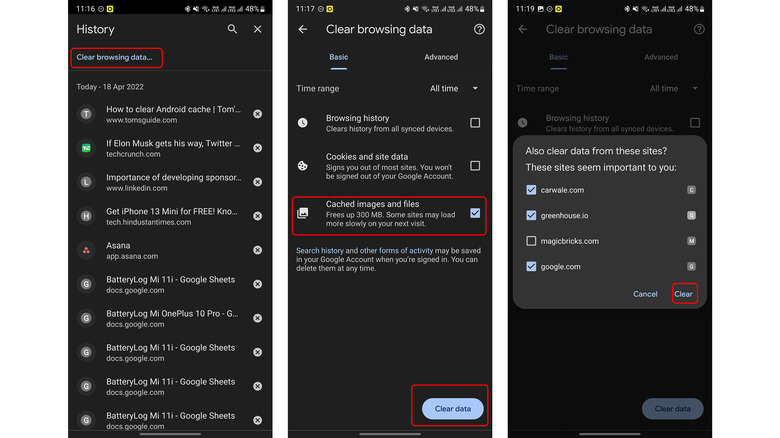780x438 pixels.
Task: Uncheck Cached images and files checkbox
Action: click(x=475, y=213)
